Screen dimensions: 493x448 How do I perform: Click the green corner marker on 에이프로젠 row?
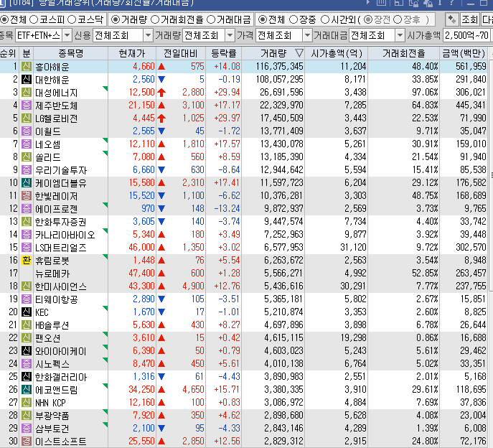(x=105, y=205)
